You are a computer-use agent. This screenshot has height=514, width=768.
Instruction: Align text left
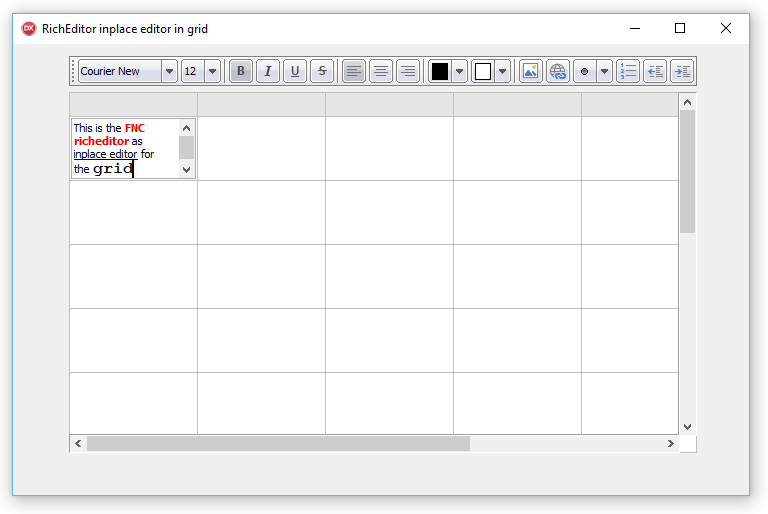pos(354,72)
